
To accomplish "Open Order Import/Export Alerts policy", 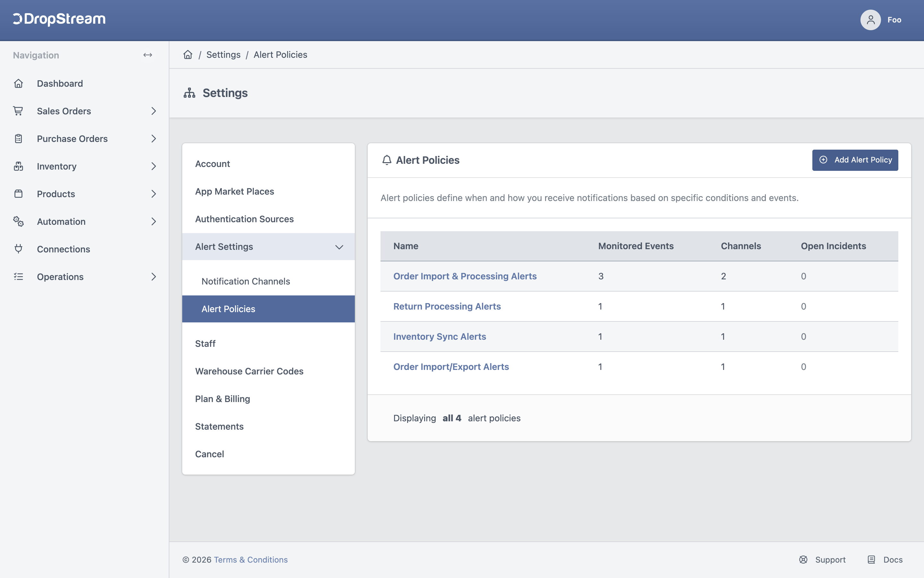I will point(451,367).
